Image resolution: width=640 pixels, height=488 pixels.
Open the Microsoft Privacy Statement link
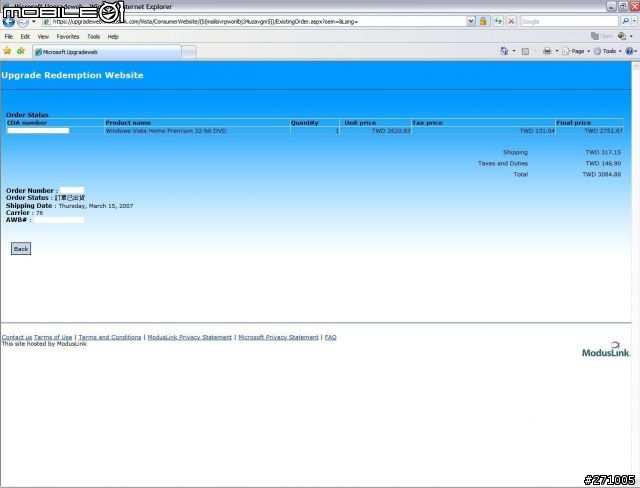click(x=278, y=337)
